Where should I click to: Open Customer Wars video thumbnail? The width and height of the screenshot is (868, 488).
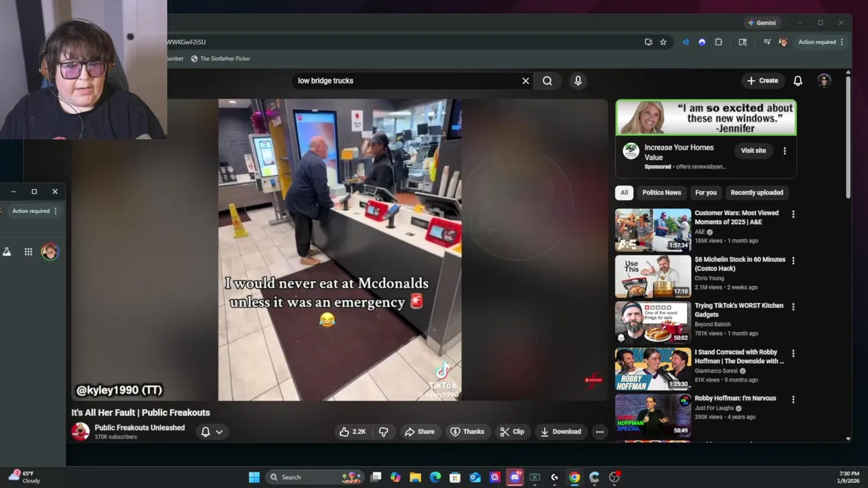[653, 230]
